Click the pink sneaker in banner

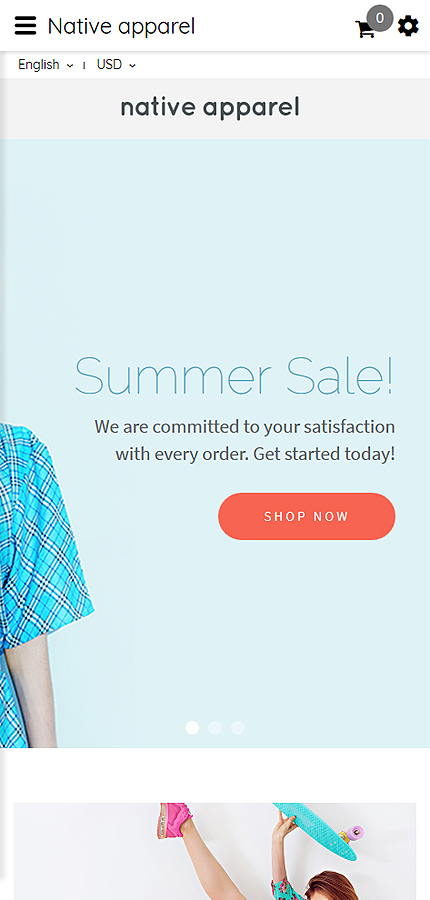tap(173, 821)
